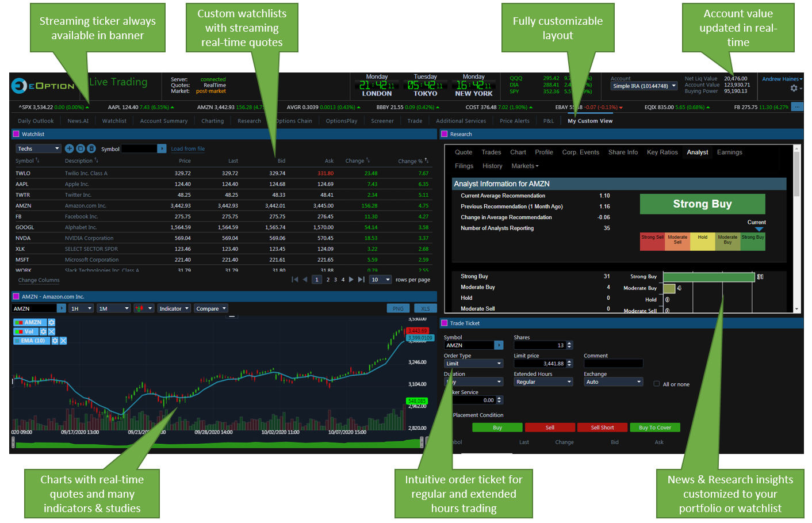Open ticker banner options ellipsis button
This screenshot has height=523, width=812.
(797, 106)
